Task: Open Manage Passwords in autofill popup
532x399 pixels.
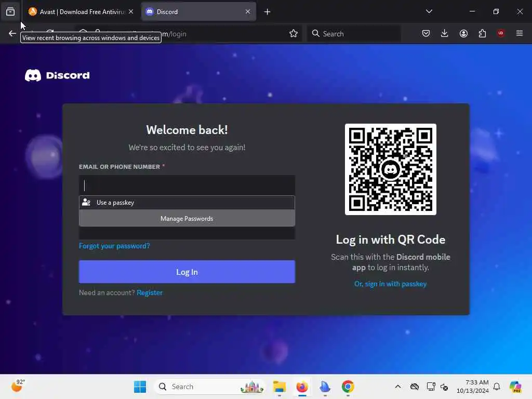Action: (x=187, y=219)
